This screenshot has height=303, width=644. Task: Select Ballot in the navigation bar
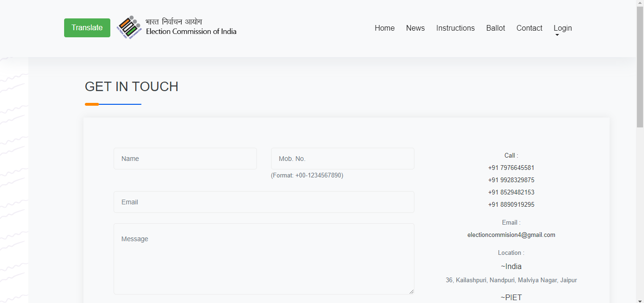coord(495,28)
